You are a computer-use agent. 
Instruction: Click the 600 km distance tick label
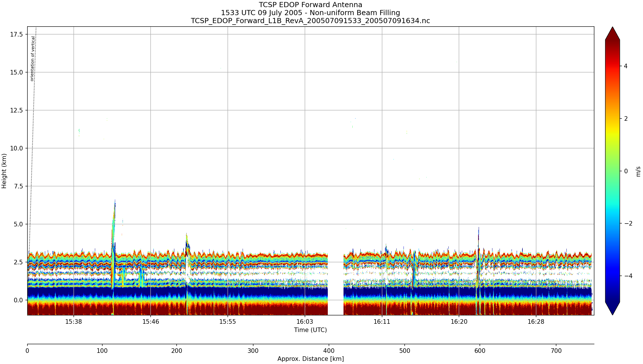(480, 351)
